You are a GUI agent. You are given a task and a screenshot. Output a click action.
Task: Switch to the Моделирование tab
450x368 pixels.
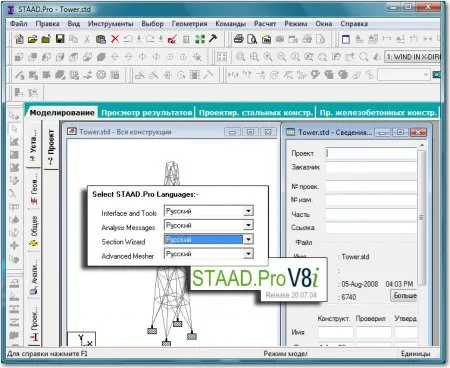coord(62,113)
